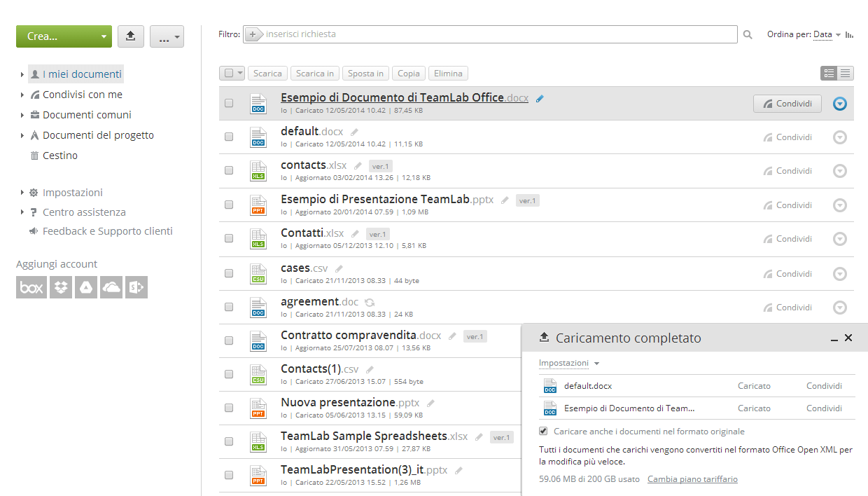Click Condividi button for Esempio di Documento
This screenshot has height=496, width=868.
787,104
